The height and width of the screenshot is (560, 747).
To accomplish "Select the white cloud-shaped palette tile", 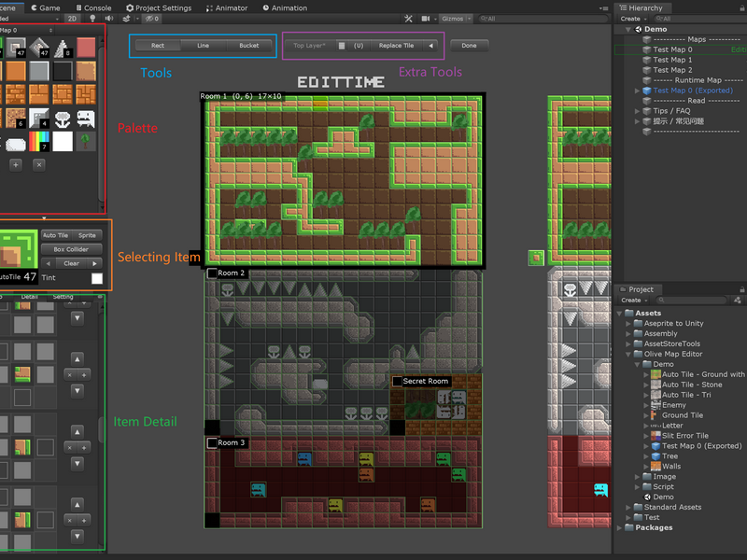I will coord(16,144).
